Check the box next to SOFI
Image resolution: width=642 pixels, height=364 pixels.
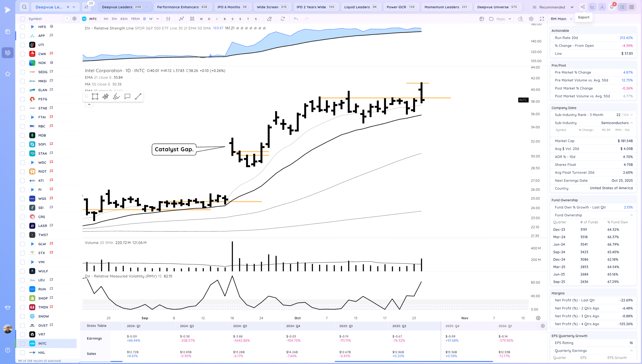point(23,144)
